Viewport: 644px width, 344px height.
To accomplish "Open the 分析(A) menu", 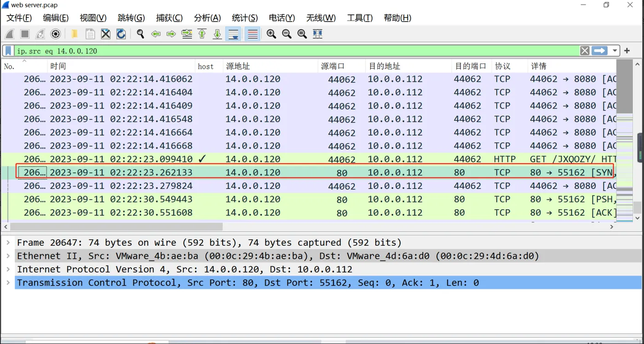I will tap(207, 18).
